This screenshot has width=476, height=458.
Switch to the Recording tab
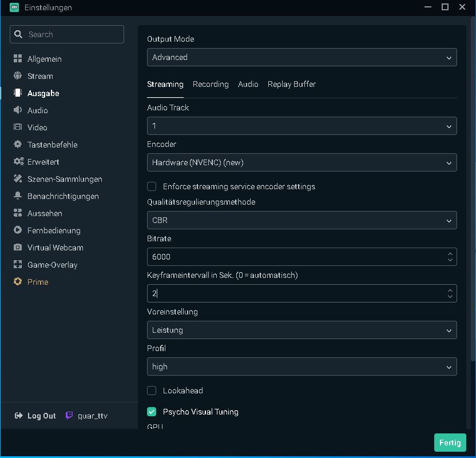coord(211,84)
